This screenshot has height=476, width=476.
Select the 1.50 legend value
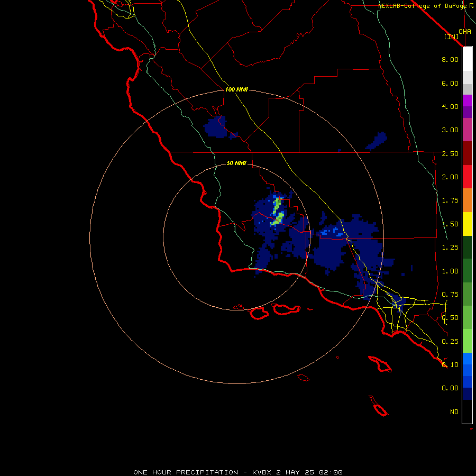(450, 224)
